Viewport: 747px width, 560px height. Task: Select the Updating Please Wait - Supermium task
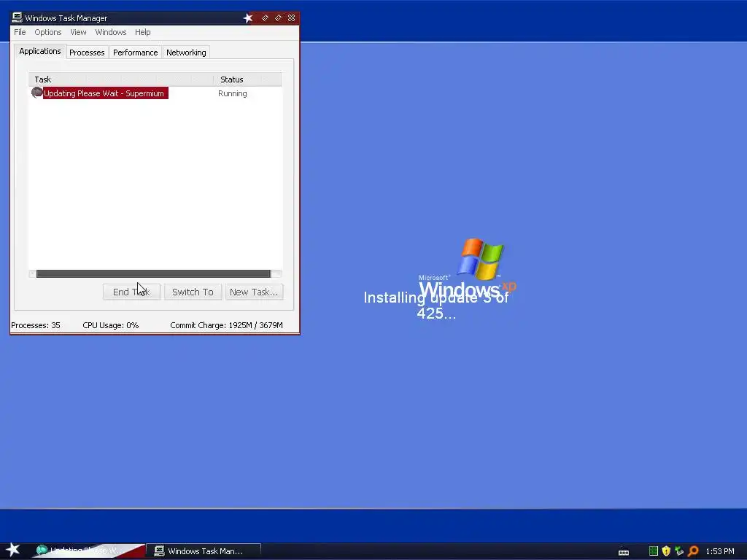(104, 93)
